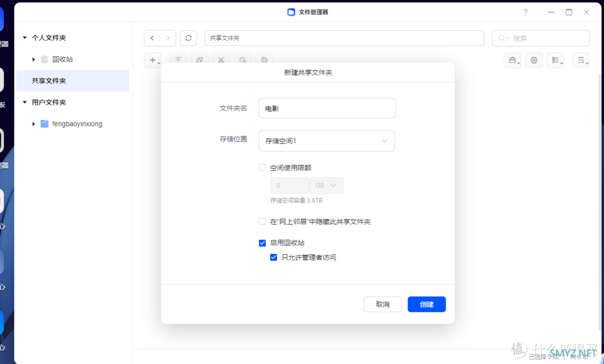Expand the fengbaoyinxiong folder node

(x=34, y=124)
